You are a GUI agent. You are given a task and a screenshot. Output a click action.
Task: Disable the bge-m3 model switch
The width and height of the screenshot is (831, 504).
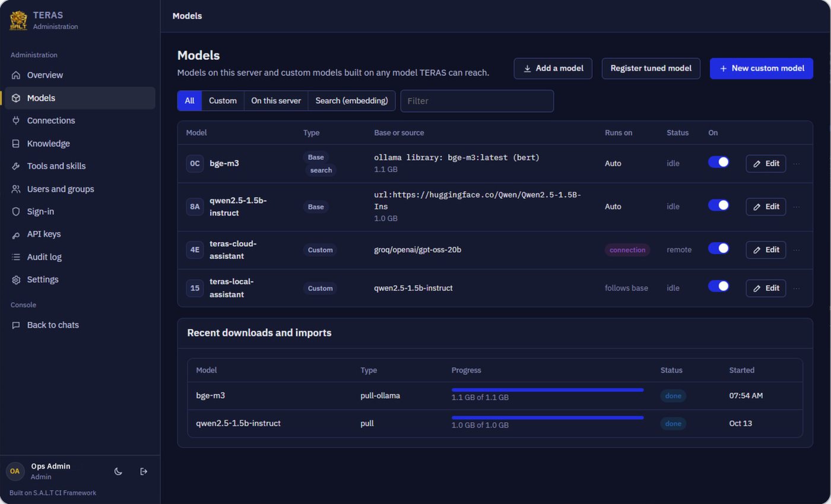[x=719, y=162]
